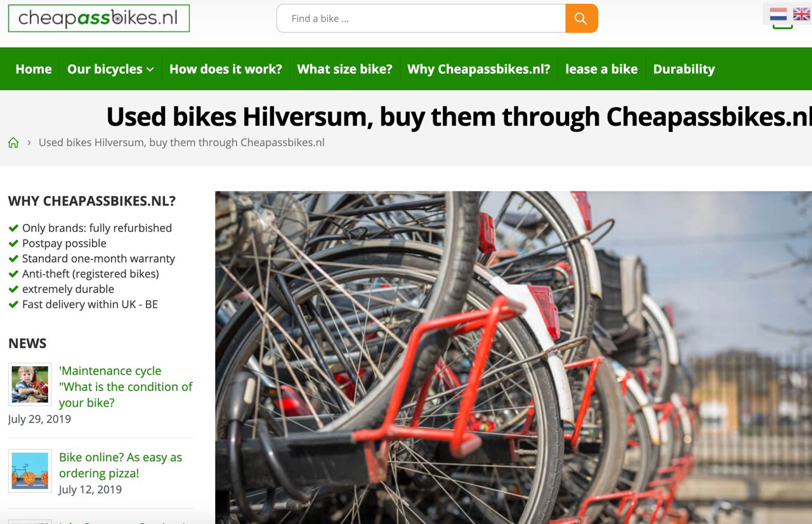Switch language with the Dutch flag
The height and width of the screenshot is (524, 812).
[778, 14]
